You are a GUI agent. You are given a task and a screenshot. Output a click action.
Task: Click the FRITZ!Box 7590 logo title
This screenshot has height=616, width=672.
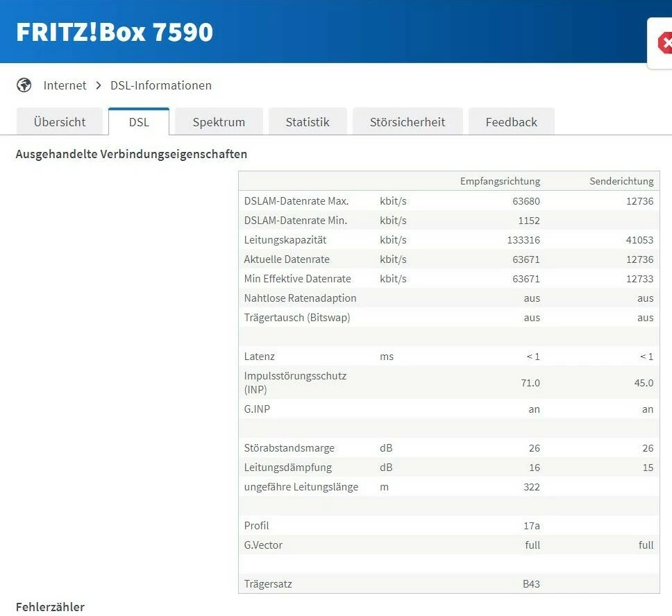[115, 32]
